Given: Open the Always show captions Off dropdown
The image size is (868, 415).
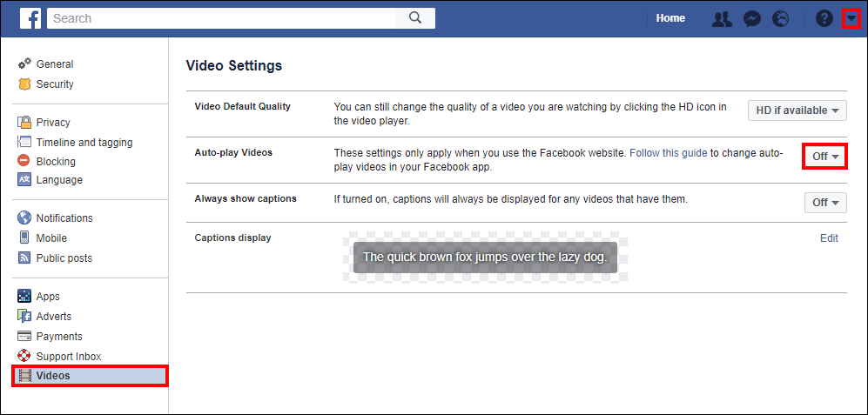Looking at the screenshot, I should coord(825,203).
